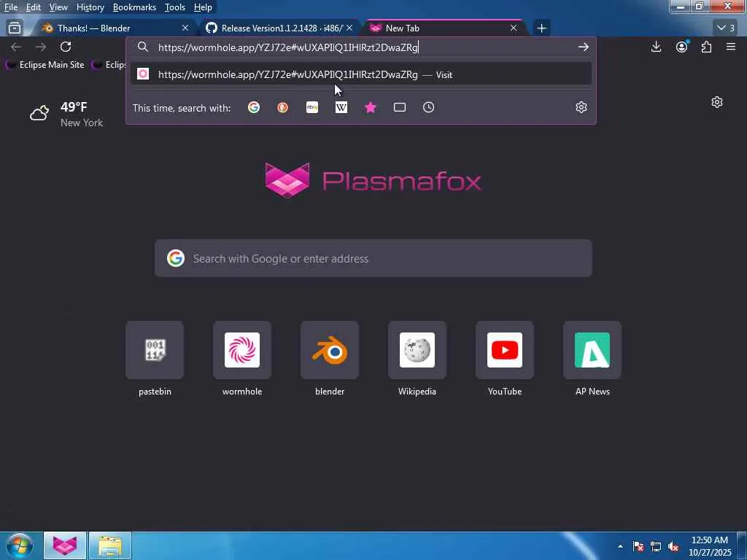This screenshot has height=560, width=747.
Task: Click inside the address bar URL text
Action: pyautogui.click(x=287, y=47)
